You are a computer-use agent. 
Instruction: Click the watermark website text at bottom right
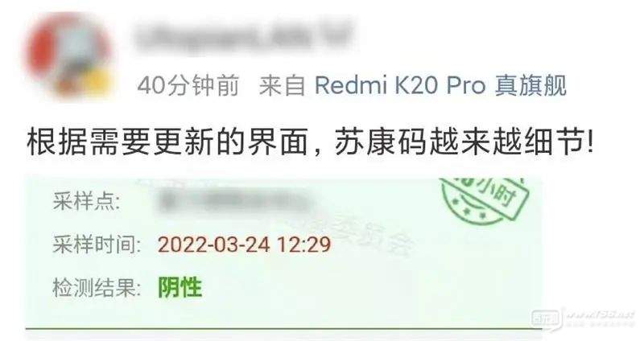pos(601,315)
